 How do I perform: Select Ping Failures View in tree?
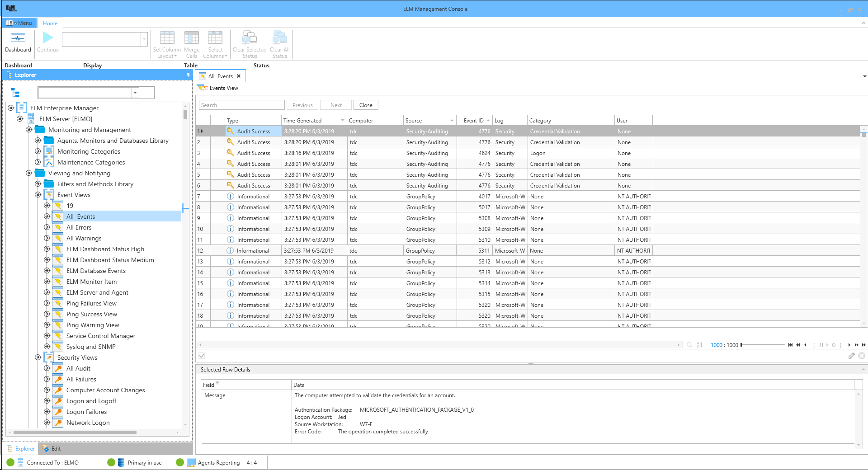point(91,303)
